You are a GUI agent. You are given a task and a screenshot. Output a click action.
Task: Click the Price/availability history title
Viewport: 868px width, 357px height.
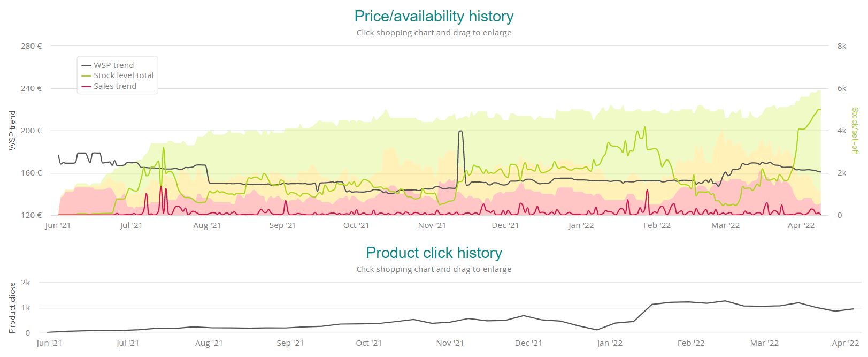click(434, 16)
